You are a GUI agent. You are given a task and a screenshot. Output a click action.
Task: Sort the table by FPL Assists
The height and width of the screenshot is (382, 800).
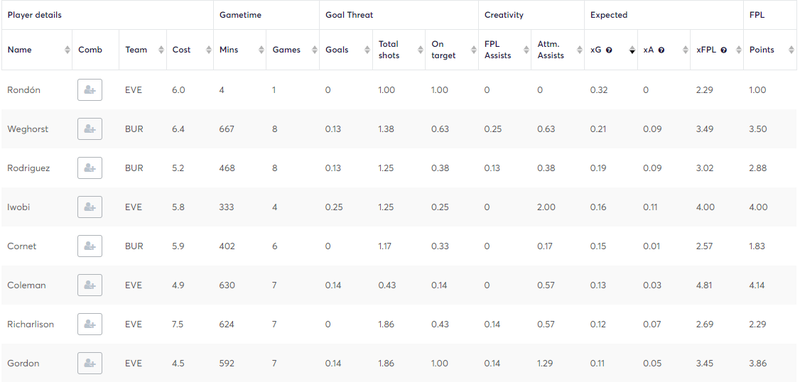point(527,50)
